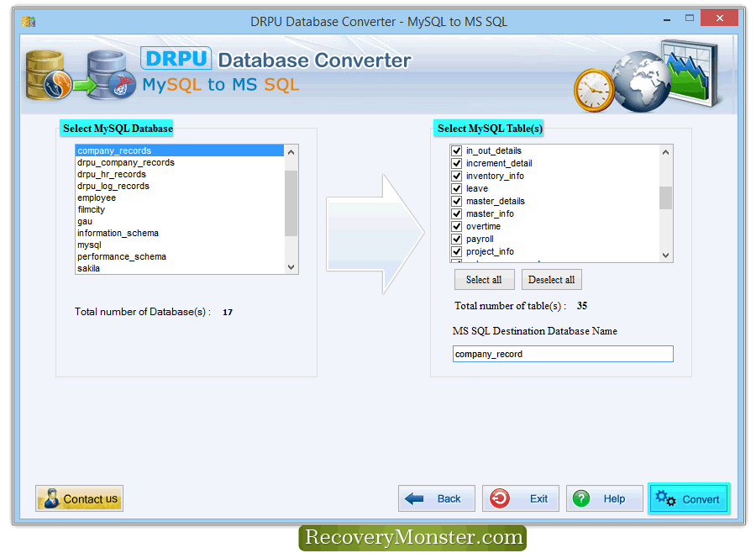Click the Deselect all button

(552, 280)
